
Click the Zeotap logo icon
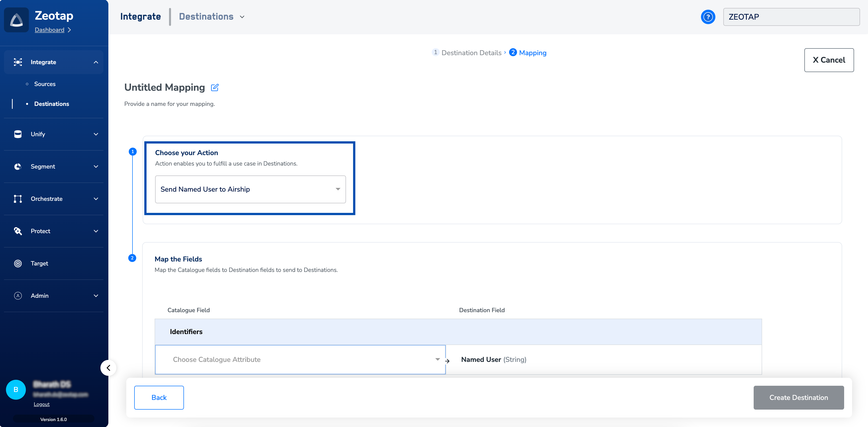click(16, 20)
